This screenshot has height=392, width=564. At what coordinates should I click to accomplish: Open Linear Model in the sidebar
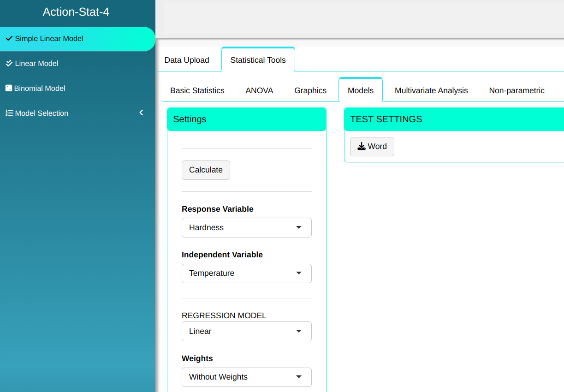click(x=37, y=64)
